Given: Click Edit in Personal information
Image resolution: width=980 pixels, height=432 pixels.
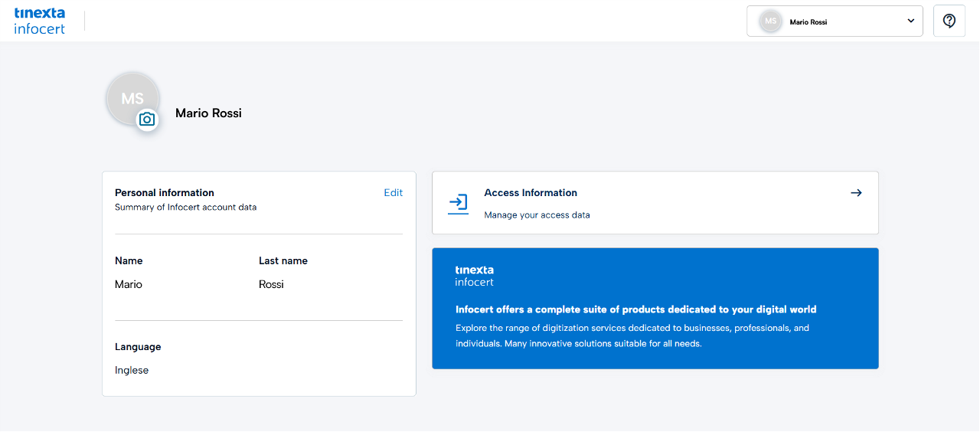Looking at the screenshot, I should pos(394,193).
